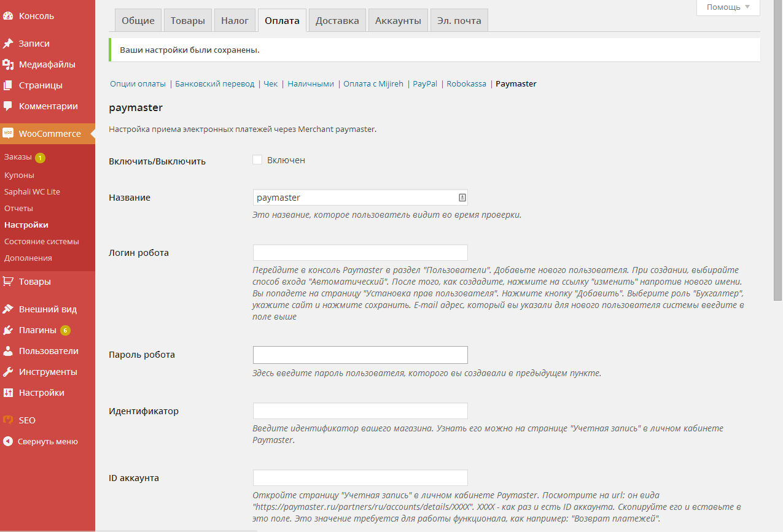783x532 pixels.
Task: Open the PayPal settings link
Action: (425, 84)
